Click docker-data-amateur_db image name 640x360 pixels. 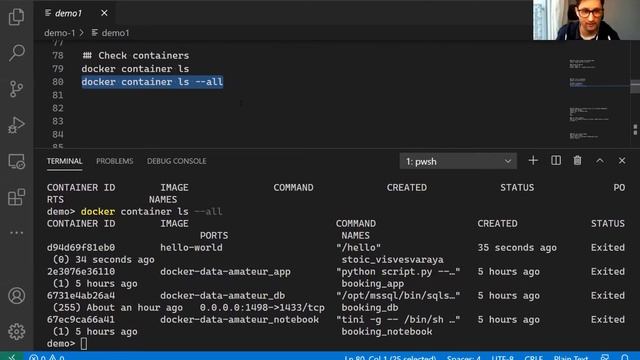click(222, 296)
